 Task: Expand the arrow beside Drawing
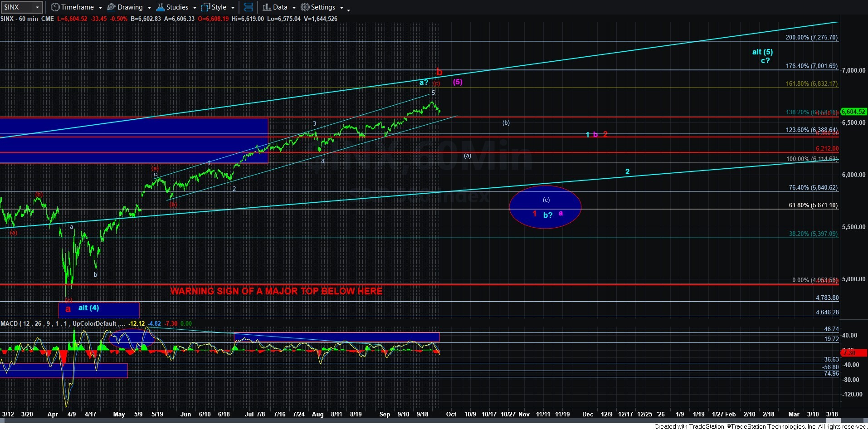click(x=149, y=8)
